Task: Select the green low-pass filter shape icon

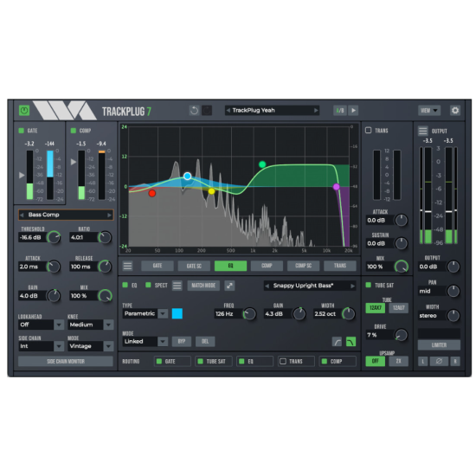Action: pos(351,342)
